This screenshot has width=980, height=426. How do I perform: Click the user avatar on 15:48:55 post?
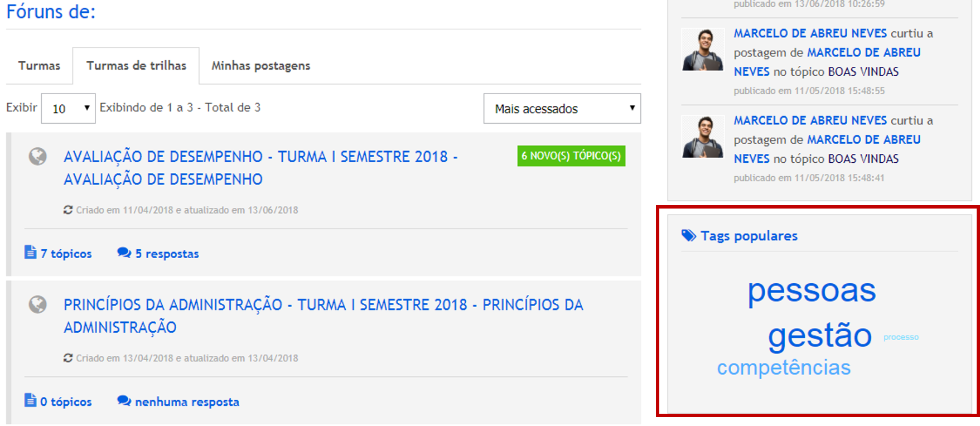tap(703, 50)
